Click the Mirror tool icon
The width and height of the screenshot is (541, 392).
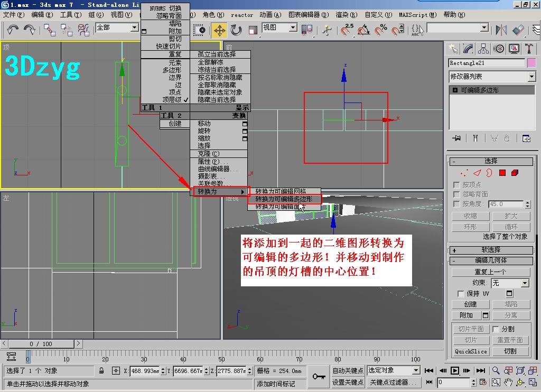pyautogui.click(x=501, y=30)
